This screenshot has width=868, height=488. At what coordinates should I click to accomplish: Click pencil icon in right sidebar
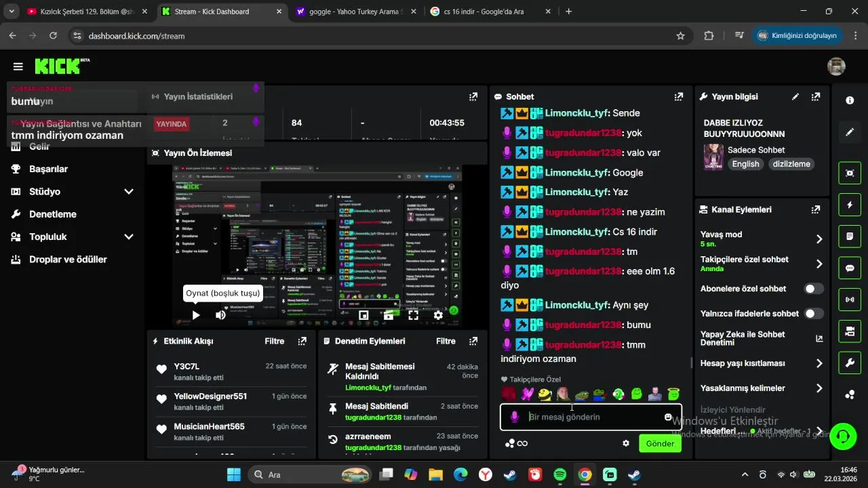pos(850,132)
